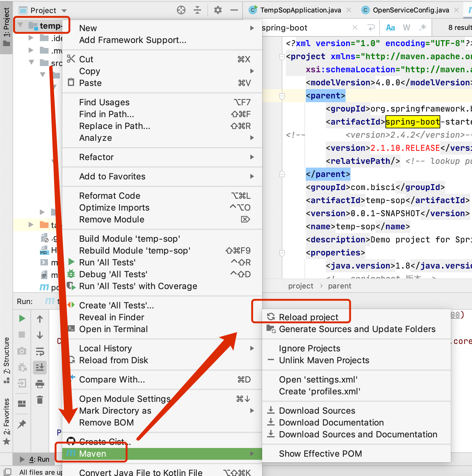
Task: Click the Select Opened File crosshair icon
Action: pos(181,10)
